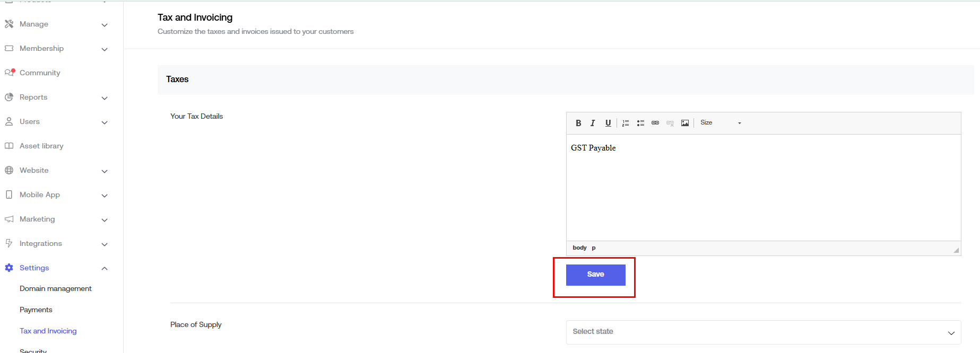980x353 pixels.
Task: Open the Community menu item
Action: (x=40, y=73)
